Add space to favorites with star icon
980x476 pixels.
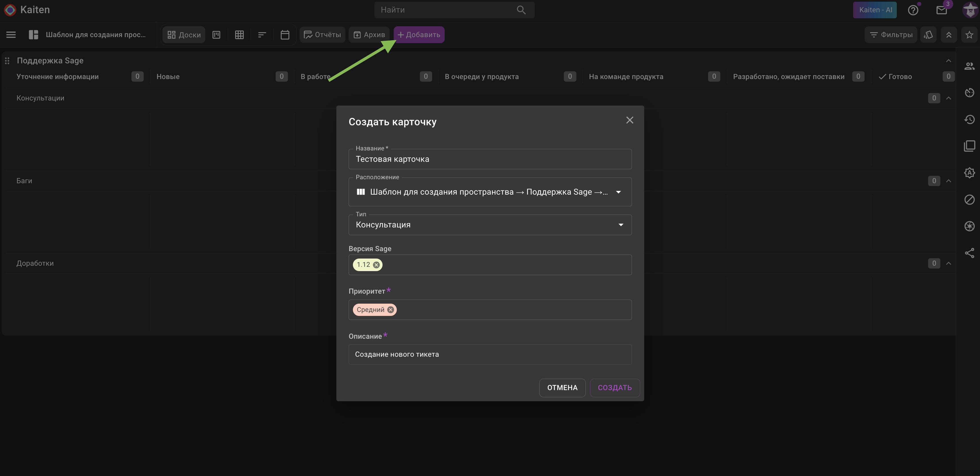[x=969, y=35]
